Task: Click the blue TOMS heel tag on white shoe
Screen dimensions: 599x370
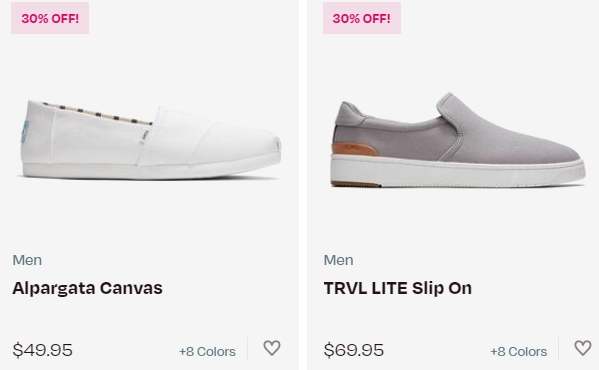Action: (x=25, y=132)
